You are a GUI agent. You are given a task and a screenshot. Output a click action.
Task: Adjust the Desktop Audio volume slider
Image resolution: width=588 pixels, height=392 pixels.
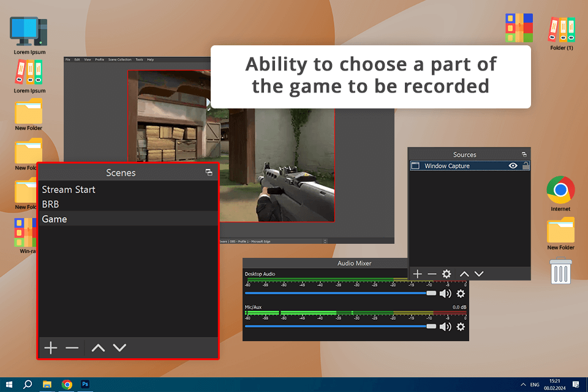tap(340, 293)
